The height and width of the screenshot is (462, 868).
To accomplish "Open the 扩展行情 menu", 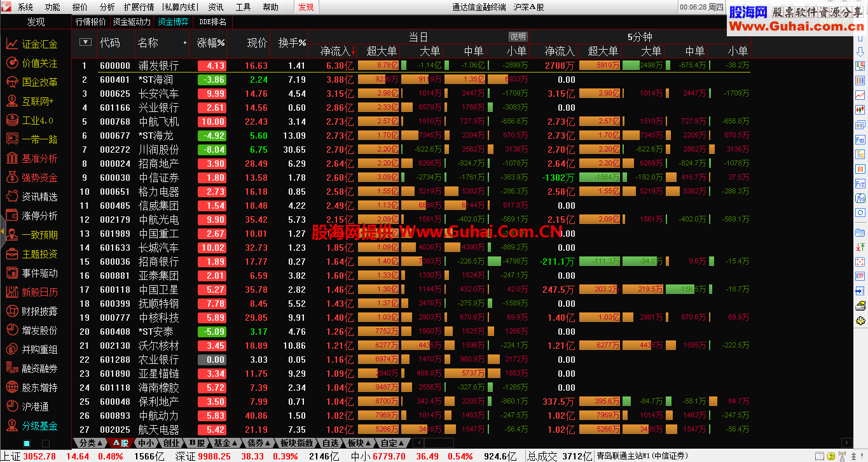I will [139, 7].
